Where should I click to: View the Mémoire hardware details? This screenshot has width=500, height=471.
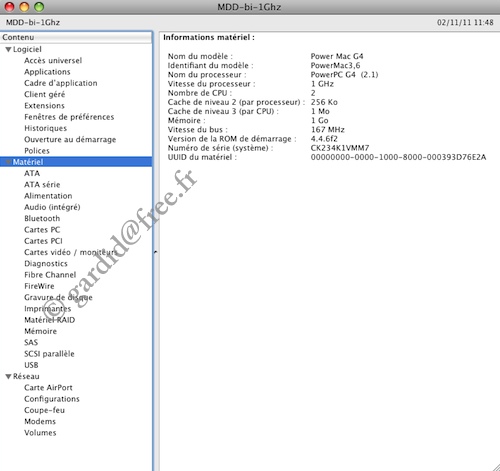pos(40,331)
